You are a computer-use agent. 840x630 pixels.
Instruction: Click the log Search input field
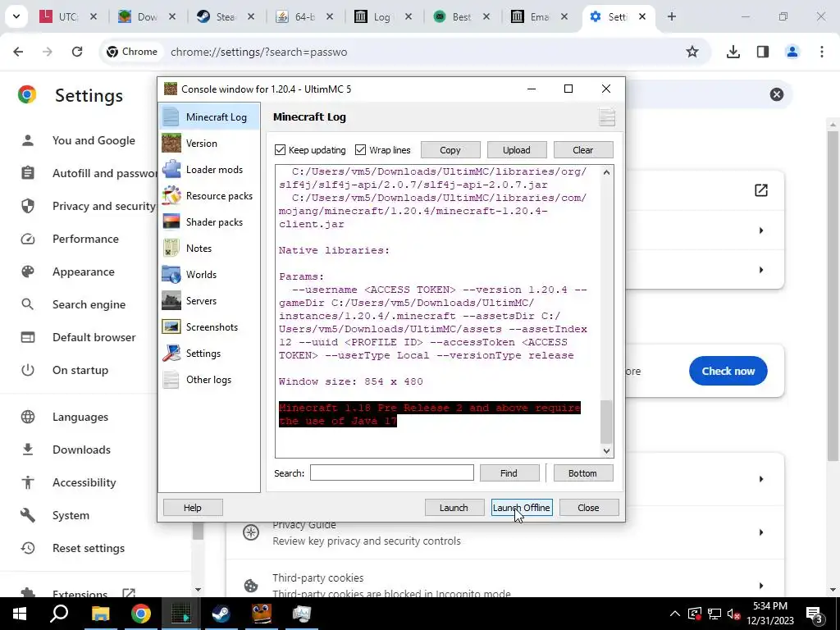click(391, 473)
